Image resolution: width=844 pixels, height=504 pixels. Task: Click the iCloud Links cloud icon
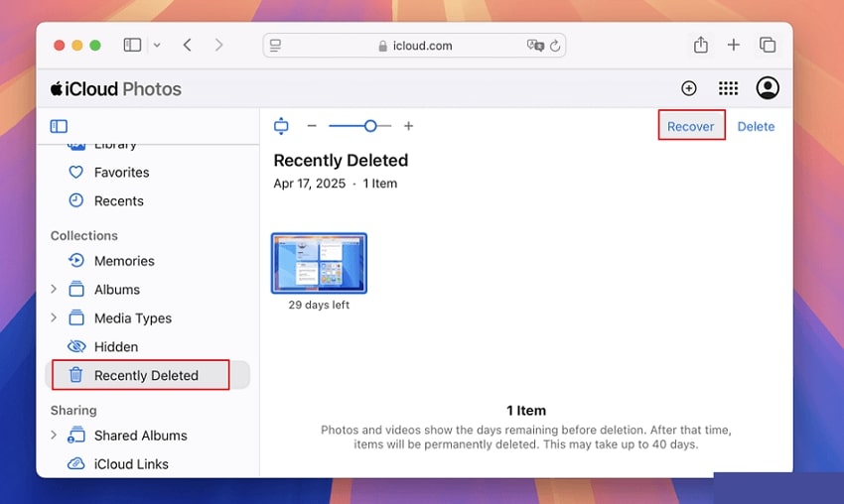[x=75, y=463]
